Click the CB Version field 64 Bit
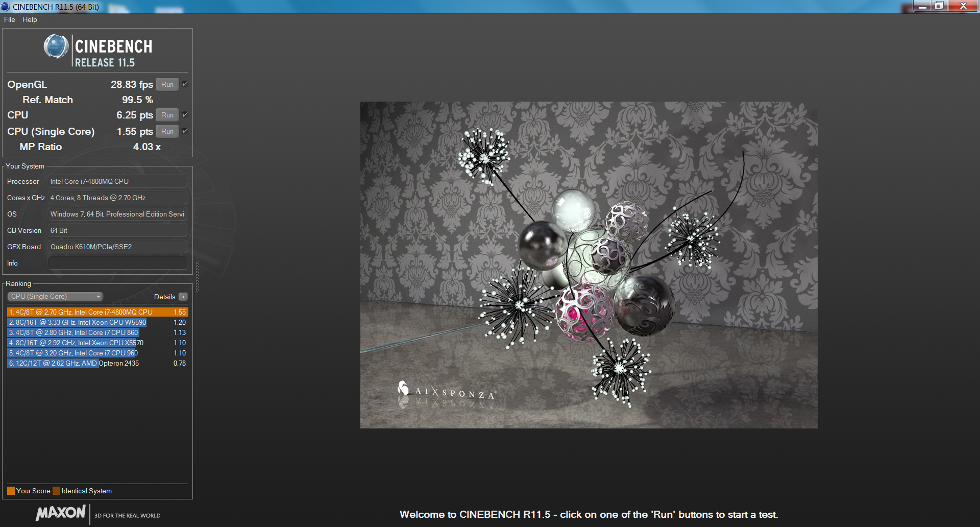The image size is (980, 527). (117, 230)
